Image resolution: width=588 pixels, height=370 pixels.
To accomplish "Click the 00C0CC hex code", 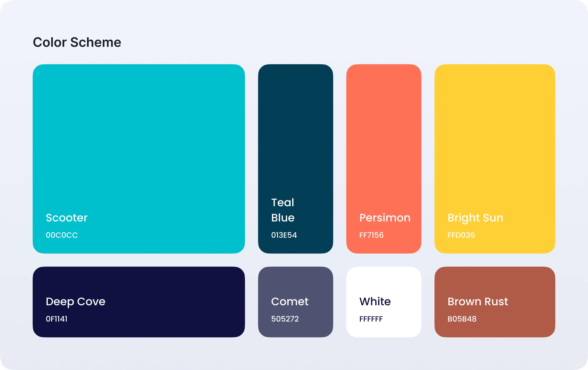I will click(62, 235).
